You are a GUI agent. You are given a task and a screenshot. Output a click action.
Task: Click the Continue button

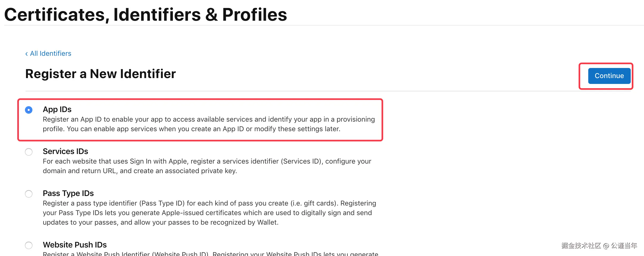tap(609, 76)
